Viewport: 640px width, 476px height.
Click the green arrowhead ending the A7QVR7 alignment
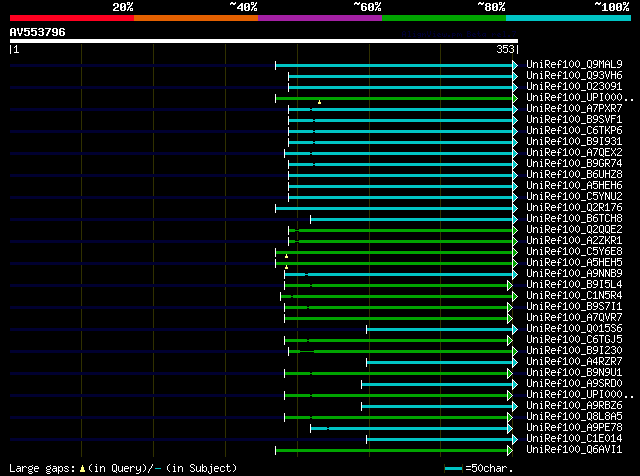tap(510, 318)
